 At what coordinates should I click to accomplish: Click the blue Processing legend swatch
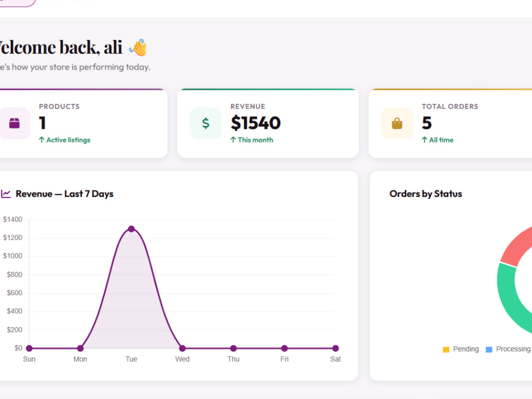[x=489, y=350]
